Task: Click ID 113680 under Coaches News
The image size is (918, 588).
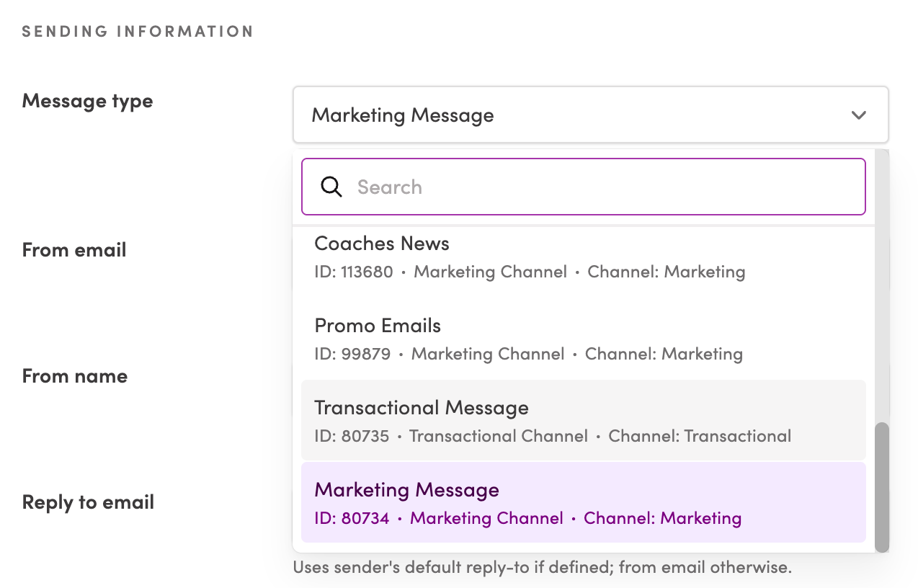Action: click(354, 272)
